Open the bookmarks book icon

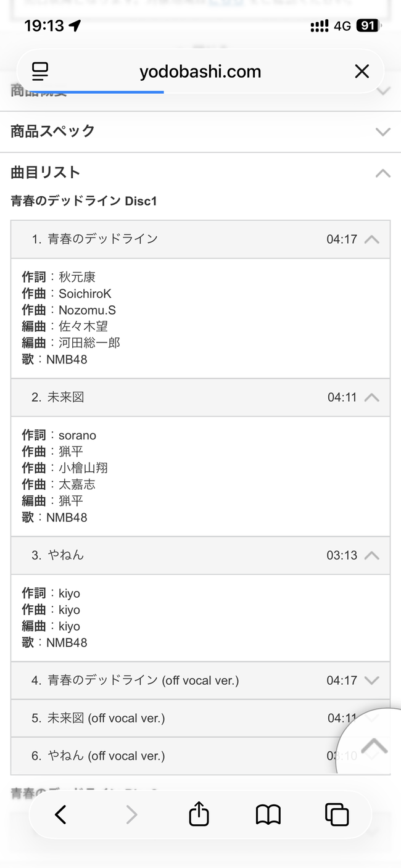[x=268, y=815]
